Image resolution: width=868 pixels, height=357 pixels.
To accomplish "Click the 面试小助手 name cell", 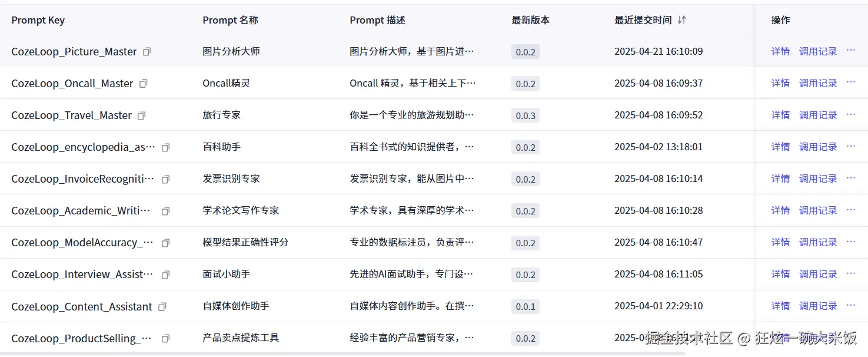I will point(227,274).
